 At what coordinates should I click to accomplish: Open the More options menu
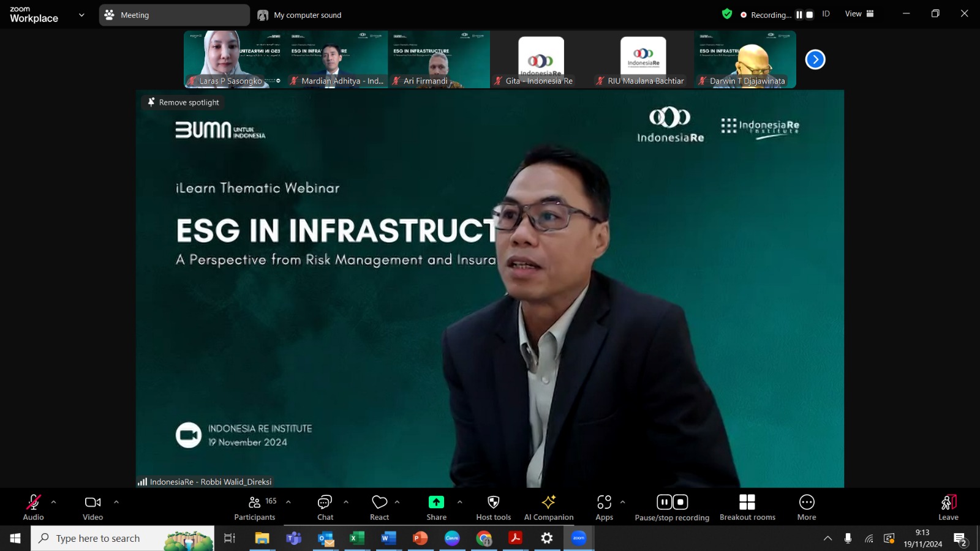tap(807, 508)
